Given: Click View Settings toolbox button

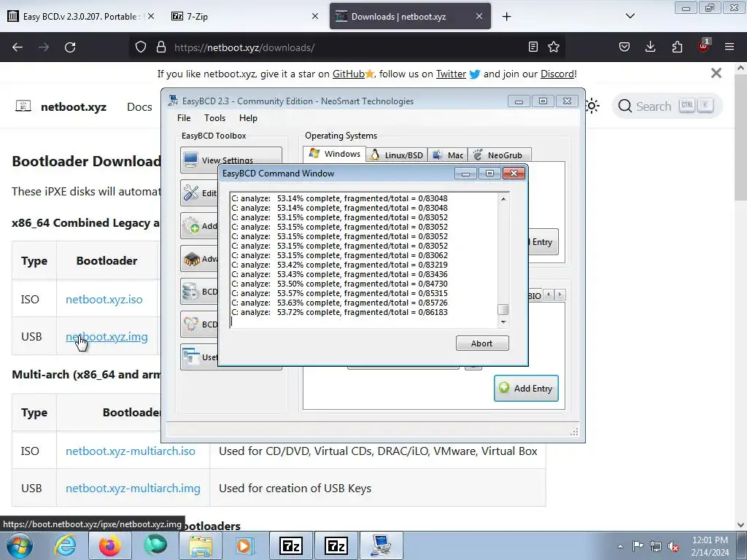Looking at the screenshot, I should [231, 160].
